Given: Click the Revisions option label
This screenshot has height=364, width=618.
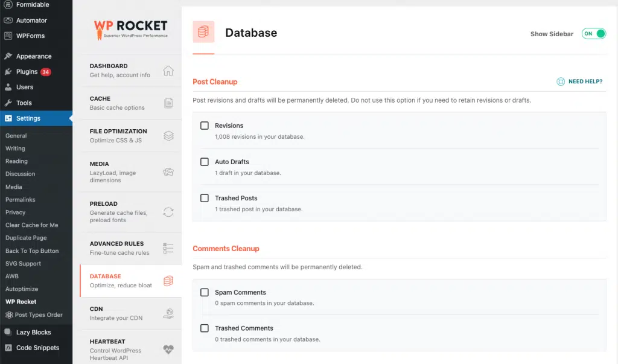Looking at the screenshot, I should coord(229,126).
